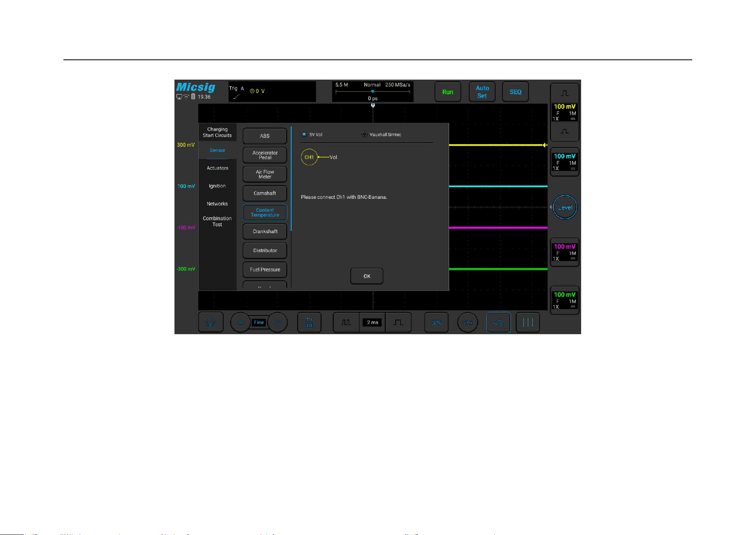Click the battery status icon

(193, 97)
